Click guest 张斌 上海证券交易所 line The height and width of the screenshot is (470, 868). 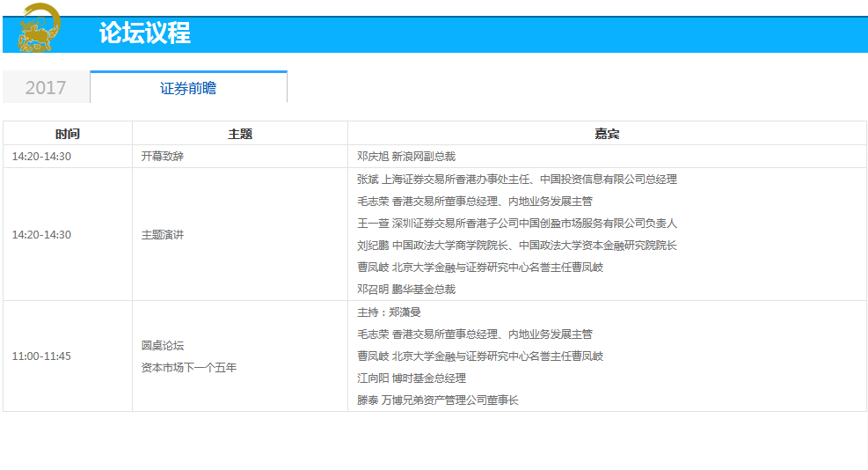[517, 179]
